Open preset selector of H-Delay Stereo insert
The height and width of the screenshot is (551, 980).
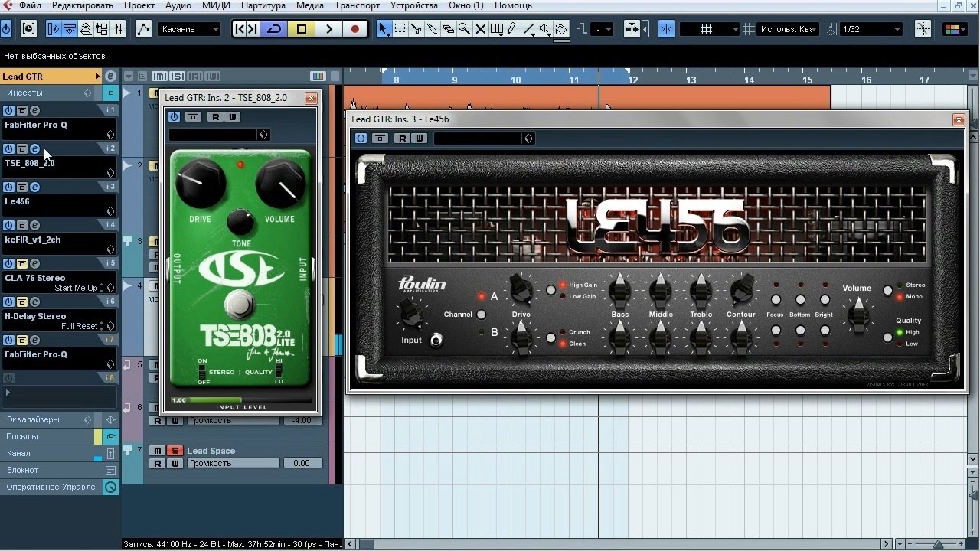click(x=110, y=326)
